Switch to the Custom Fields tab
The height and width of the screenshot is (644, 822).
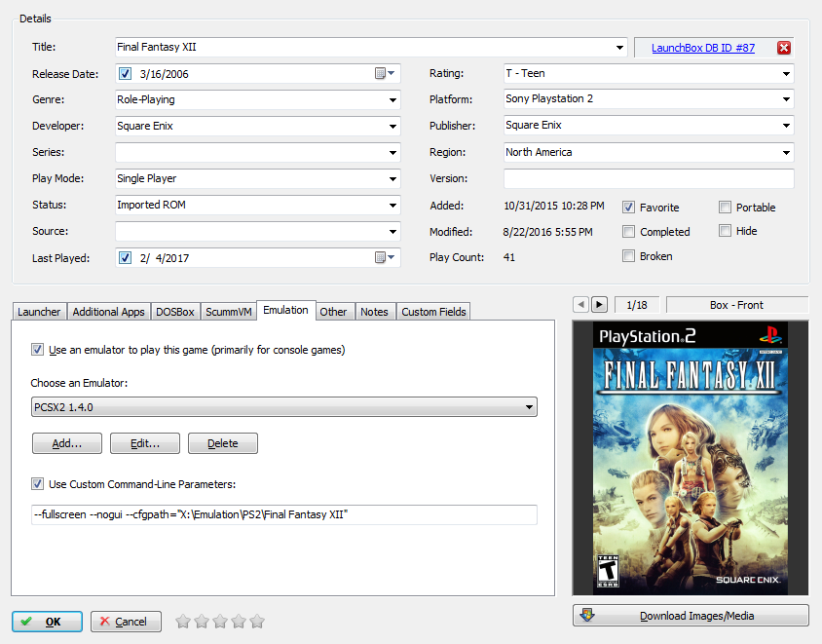433,312
